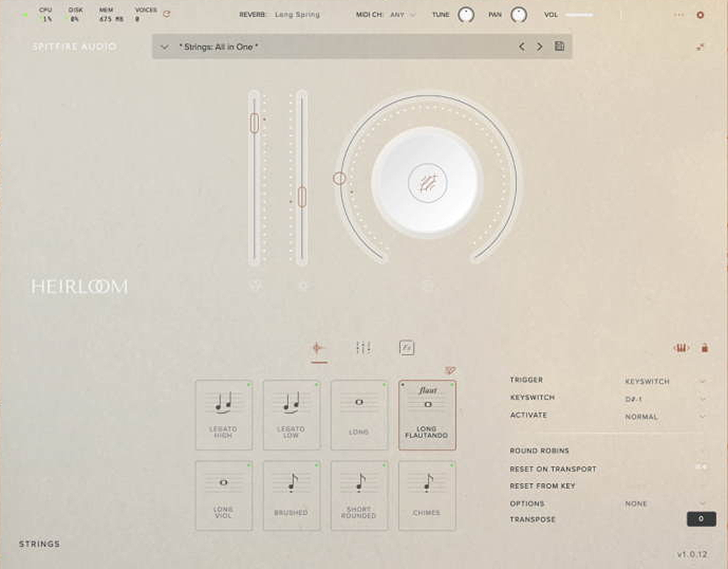Toggle the green load dot on Long

[384, 384]
